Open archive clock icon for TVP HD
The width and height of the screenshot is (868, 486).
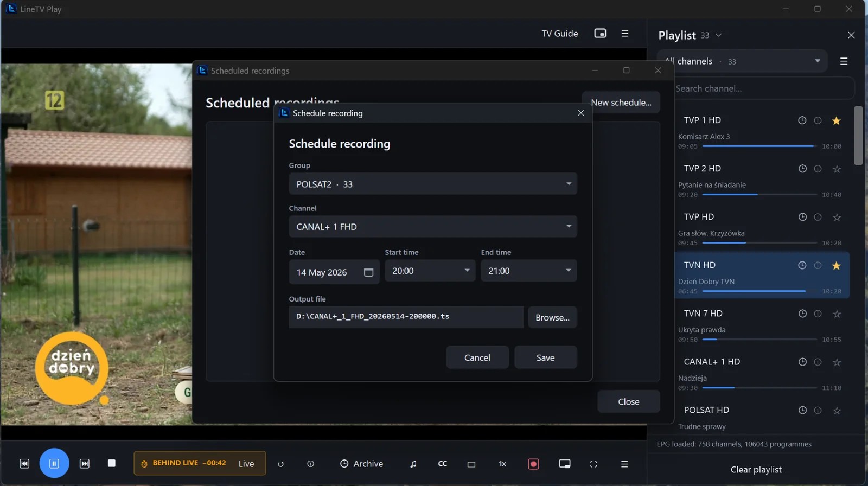point(802,217)
